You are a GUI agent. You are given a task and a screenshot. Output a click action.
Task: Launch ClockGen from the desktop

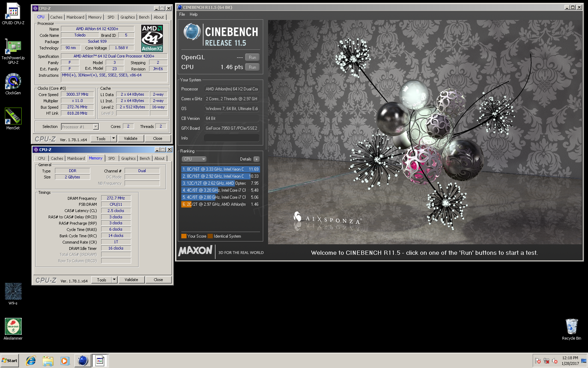point(13,84)
